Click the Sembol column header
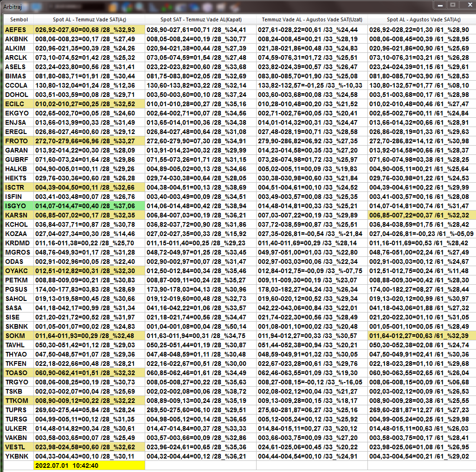Screen dimensions: 476x472 click(x=19, y=19)
